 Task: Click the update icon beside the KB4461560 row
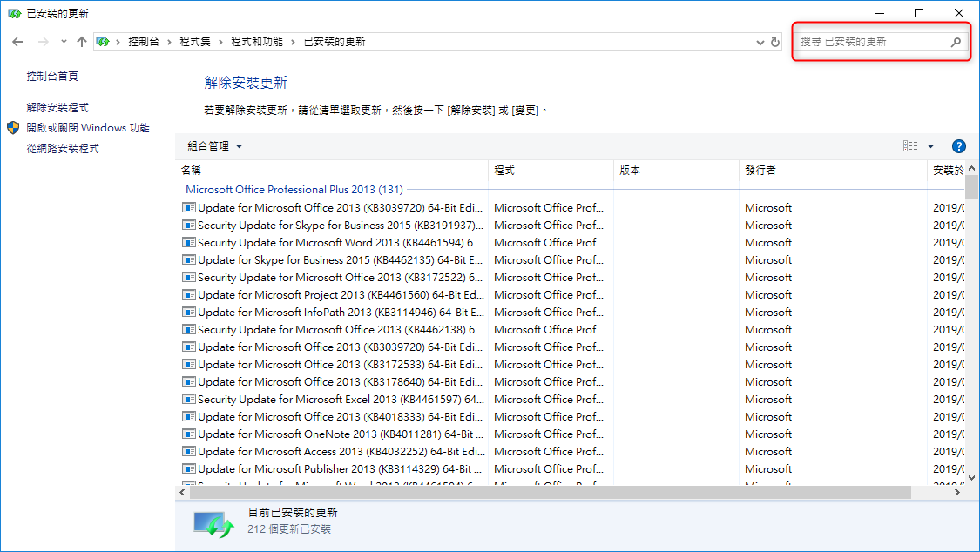coord(189,295)
